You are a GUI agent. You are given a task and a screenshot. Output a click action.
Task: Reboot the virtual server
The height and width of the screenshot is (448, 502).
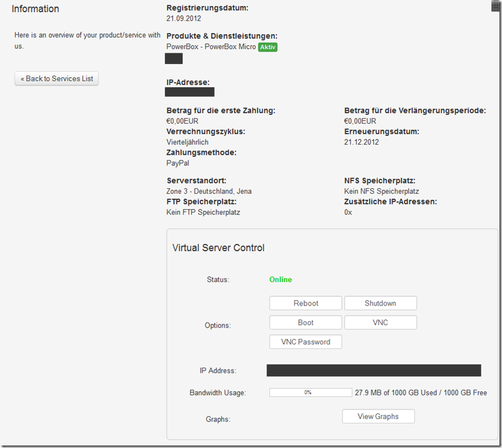(x=306, y=303)
